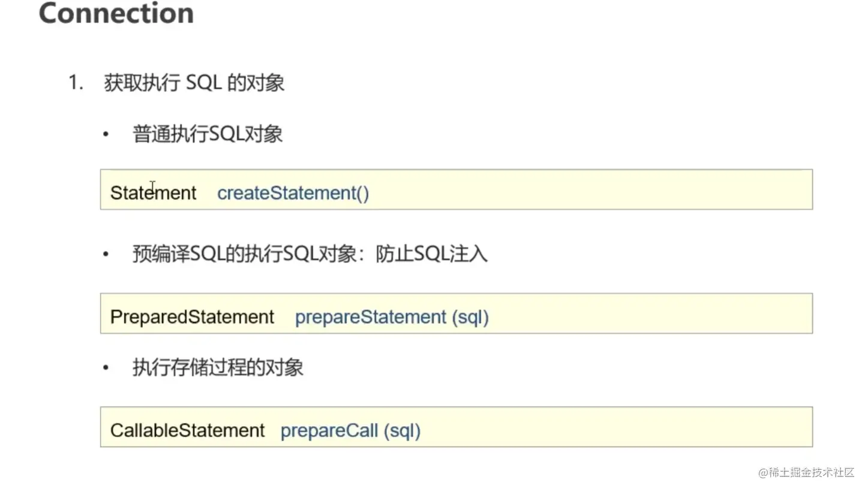Select the text "执行存储过程的对象"
Screen dimensions: 868x492
(x=218, y=368)
